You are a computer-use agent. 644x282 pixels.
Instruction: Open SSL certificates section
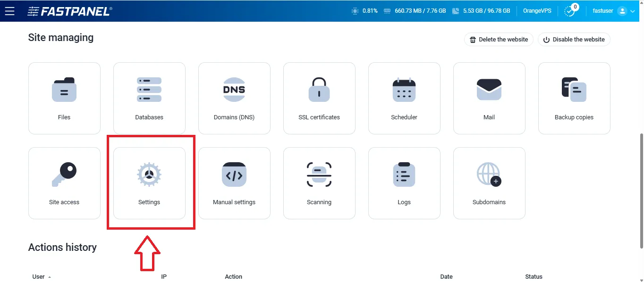click(319, 98)
